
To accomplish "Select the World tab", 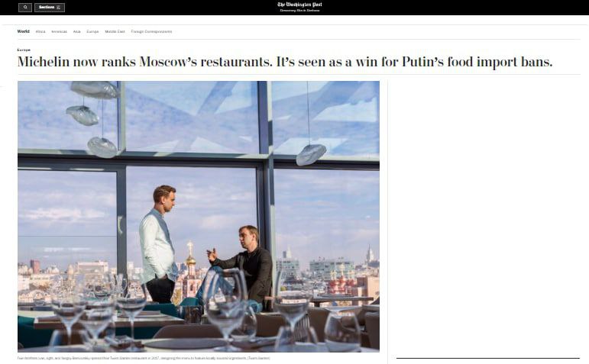I will coord(23,31).
